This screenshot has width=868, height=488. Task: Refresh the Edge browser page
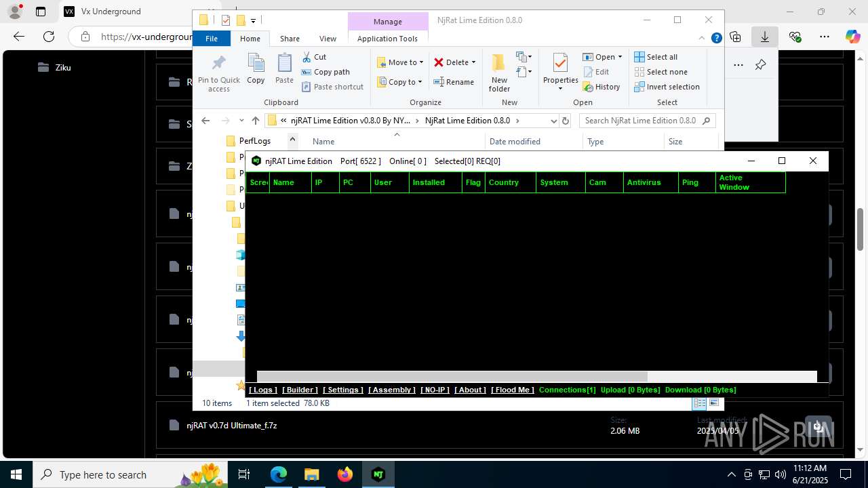48,37
